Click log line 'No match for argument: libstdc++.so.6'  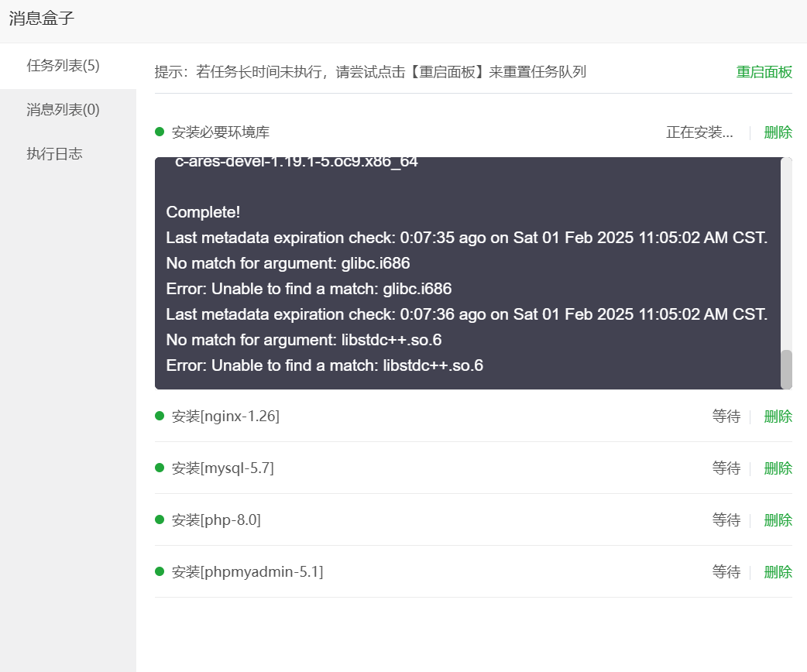(304, 340)
